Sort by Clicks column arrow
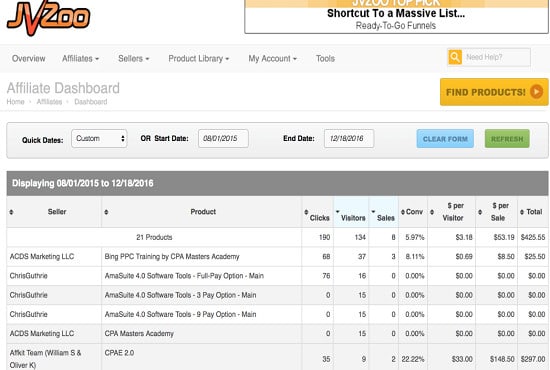The height and width of the screenshot is (370, 550). coord(306,212)
